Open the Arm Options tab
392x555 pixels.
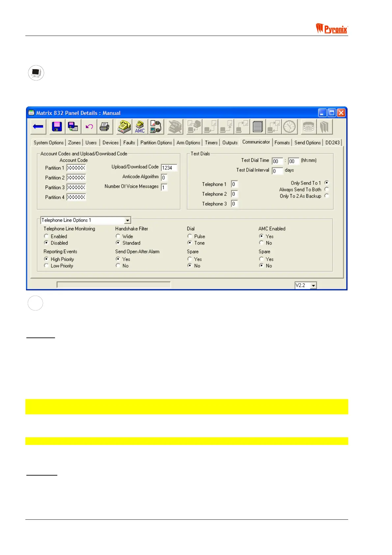pos(188,143)
